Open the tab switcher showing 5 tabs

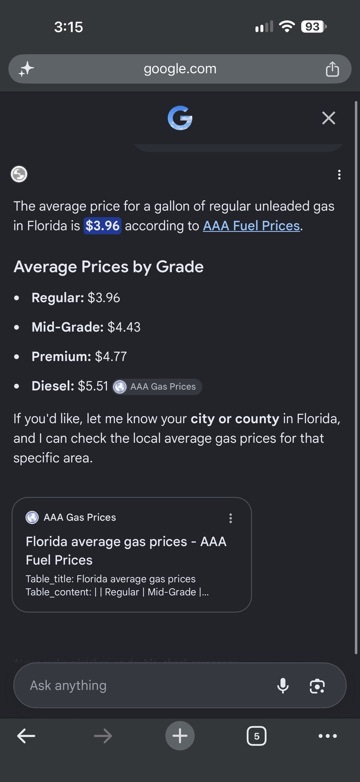pyautogui.click(x=256, y=736)
